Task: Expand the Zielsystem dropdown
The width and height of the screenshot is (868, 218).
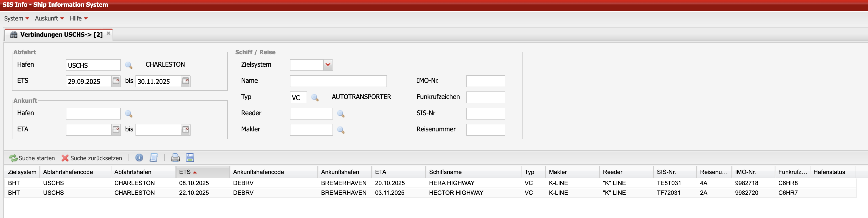Action: pos(328,65)
